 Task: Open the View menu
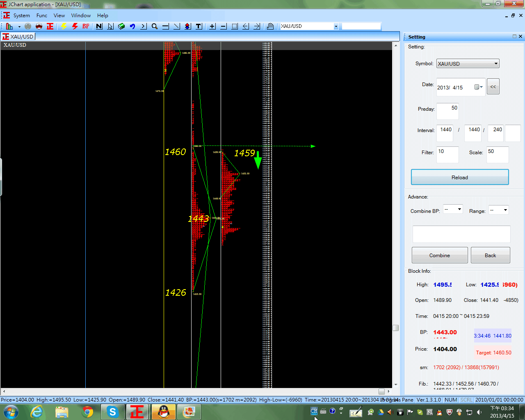click(x=59, y=16)
